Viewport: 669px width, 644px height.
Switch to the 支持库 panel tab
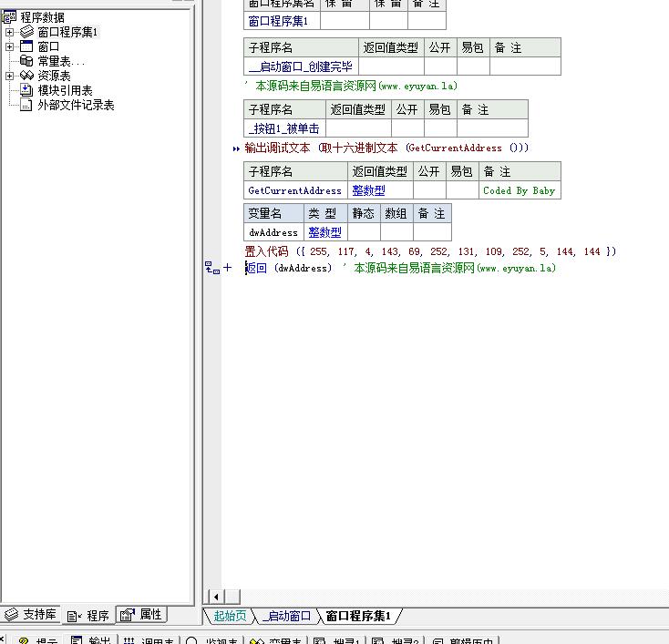tap(30, 615)
